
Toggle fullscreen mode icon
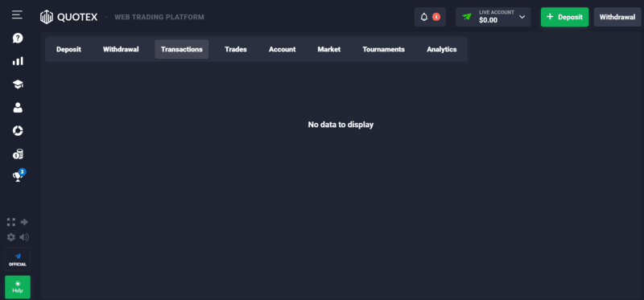click(x=11, y=222)
